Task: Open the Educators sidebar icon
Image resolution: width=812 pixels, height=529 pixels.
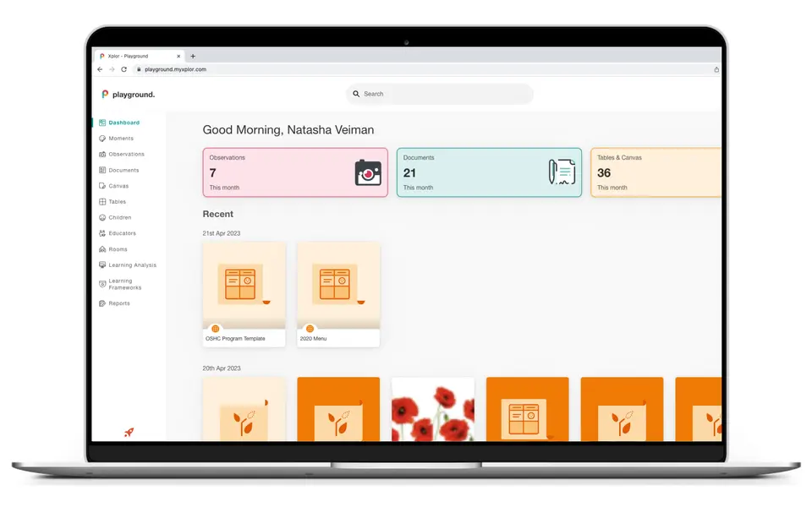Action: 102,233
